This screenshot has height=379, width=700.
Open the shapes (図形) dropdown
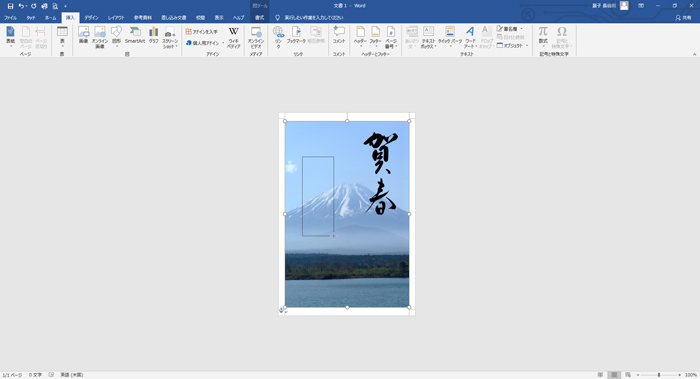click(117, 37)
